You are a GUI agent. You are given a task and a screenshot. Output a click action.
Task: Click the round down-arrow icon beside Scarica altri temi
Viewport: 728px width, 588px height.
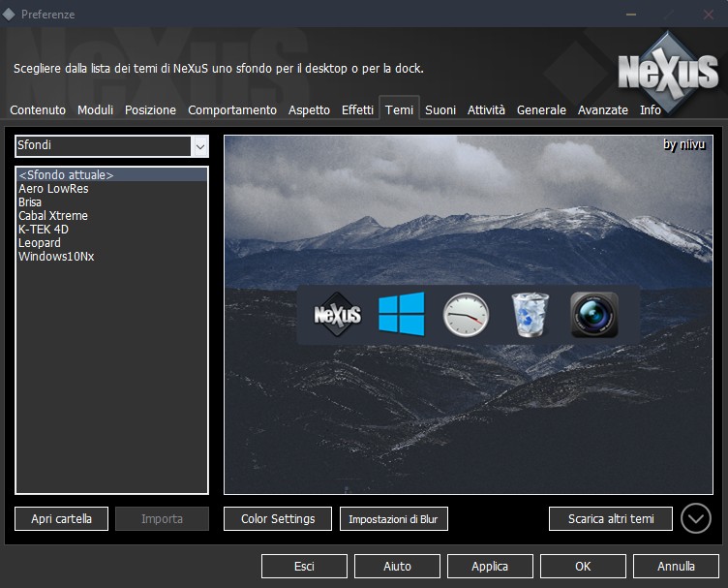tap(695, 518)
